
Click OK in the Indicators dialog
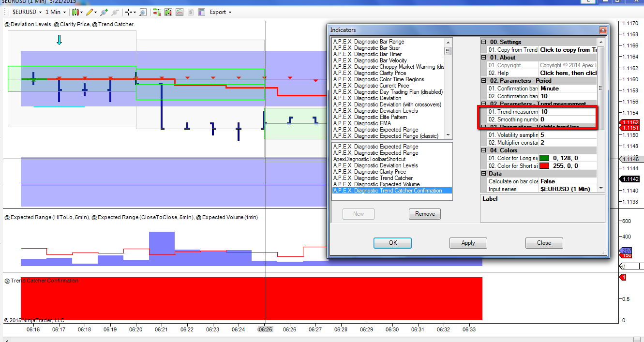click(393, 243)
